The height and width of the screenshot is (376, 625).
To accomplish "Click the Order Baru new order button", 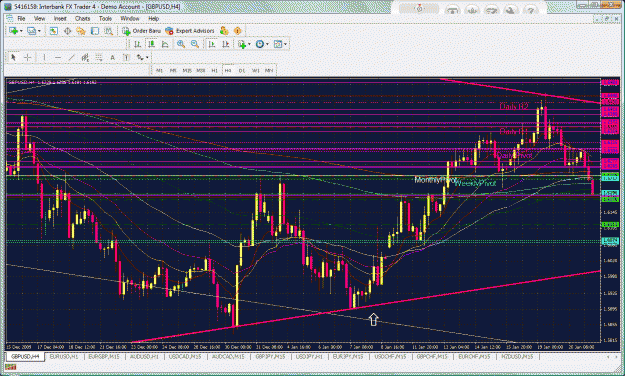I will (x=142, y=31).
